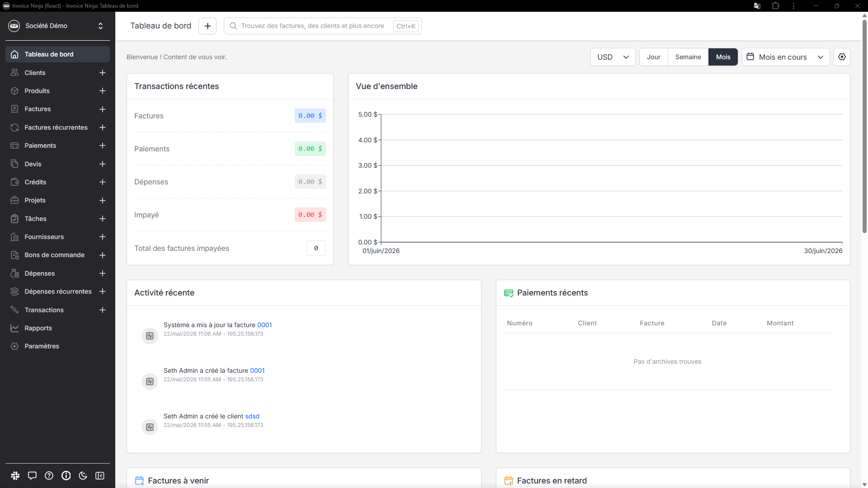Open Devis section in sidebar
The image size is (868, 488).
[33, 164]
